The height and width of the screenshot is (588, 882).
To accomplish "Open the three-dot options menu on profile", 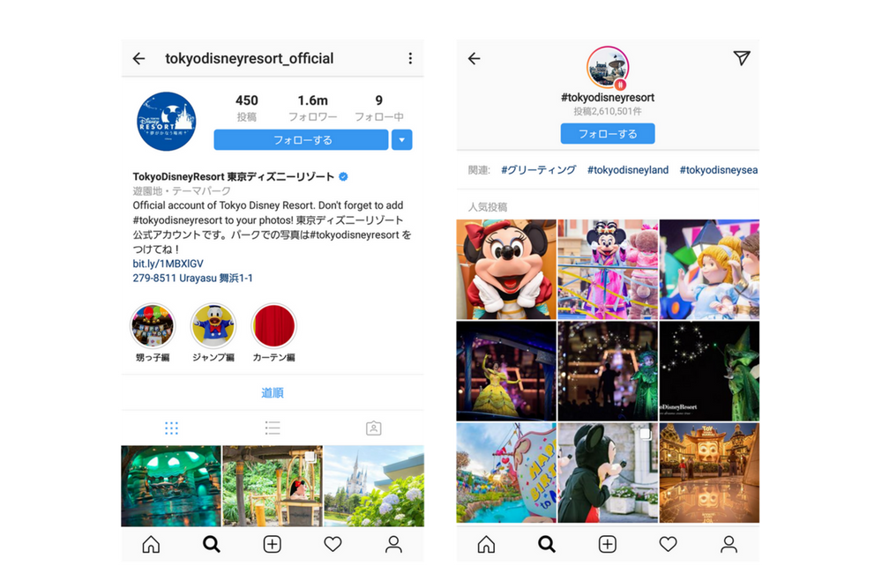I will [410, 58].
